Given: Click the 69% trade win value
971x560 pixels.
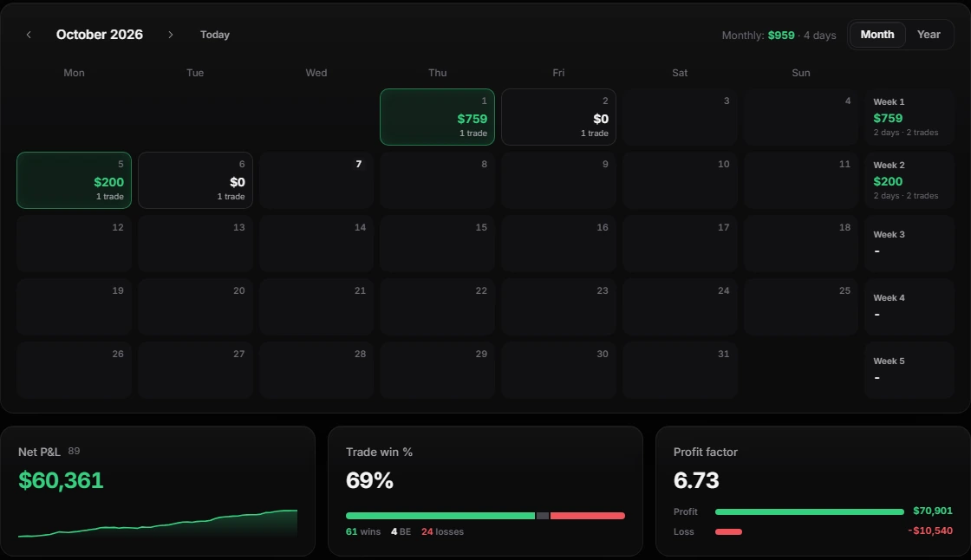Looking at the screenshot, I should [369, 480].
